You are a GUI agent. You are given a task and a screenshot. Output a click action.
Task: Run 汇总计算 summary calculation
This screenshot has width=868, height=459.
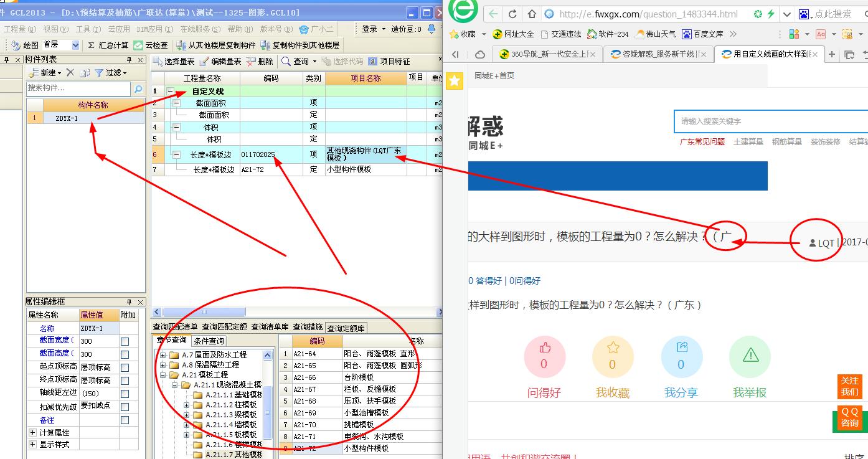(x=108, y=45)
